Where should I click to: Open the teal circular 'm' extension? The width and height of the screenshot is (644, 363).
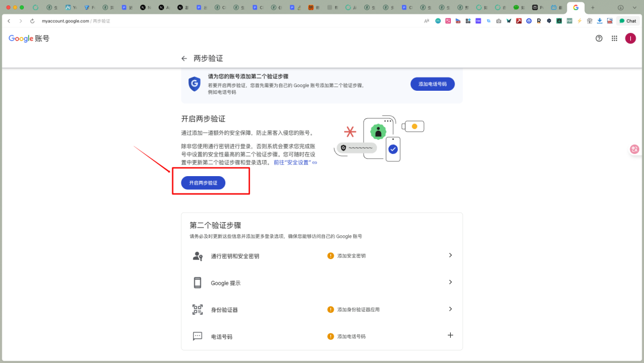coord(438,21)
